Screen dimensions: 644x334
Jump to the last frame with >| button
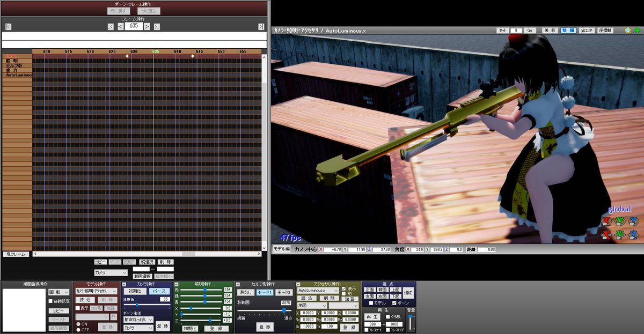point(261,26)
